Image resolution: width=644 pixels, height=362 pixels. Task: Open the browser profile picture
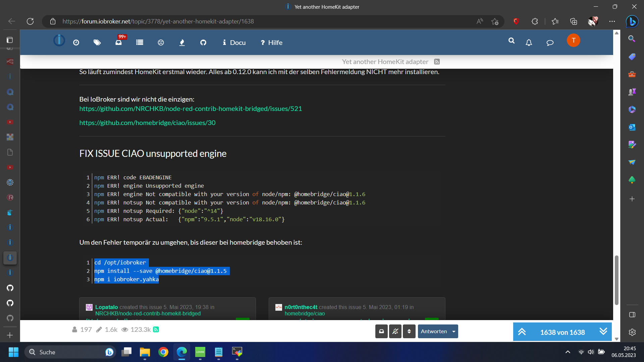point(593,21)
